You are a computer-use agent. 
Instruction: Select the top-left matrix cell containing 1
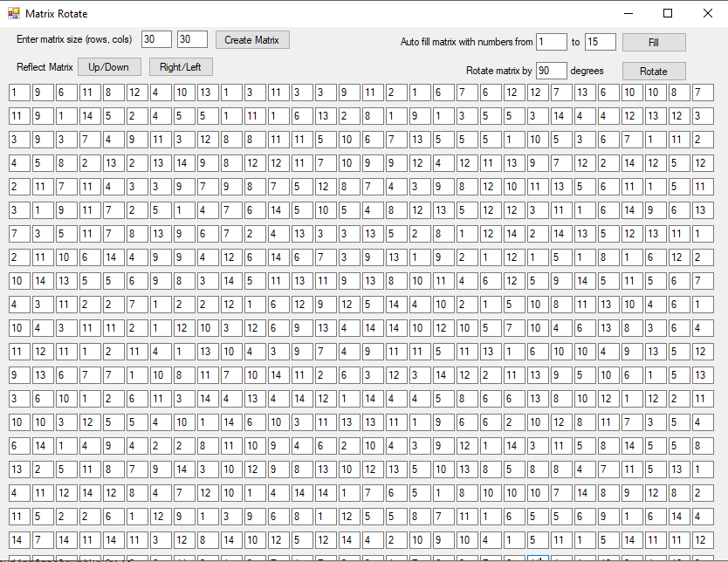[19, 93]
